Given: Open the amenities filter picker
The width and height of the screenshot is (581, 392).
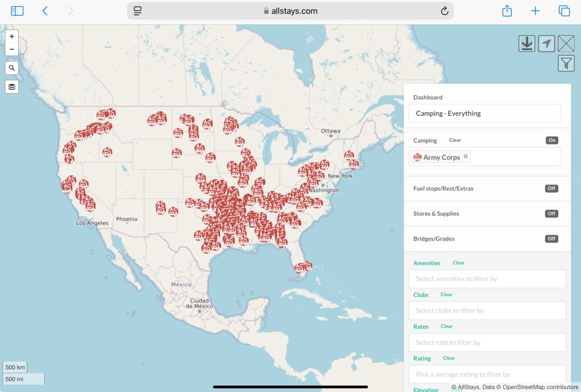Looking at the screenshot, I should point(487,279).
